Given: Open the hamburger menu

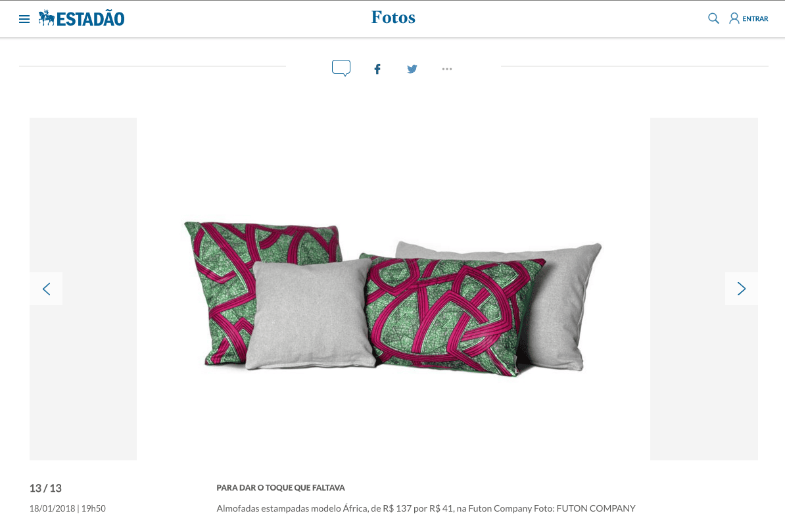Looking at the screenshot, I should (x=24, y=19).
